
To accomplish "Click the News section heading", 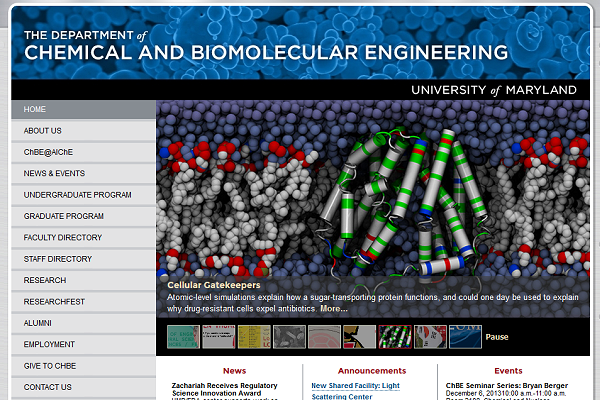I will click(235, 371).
